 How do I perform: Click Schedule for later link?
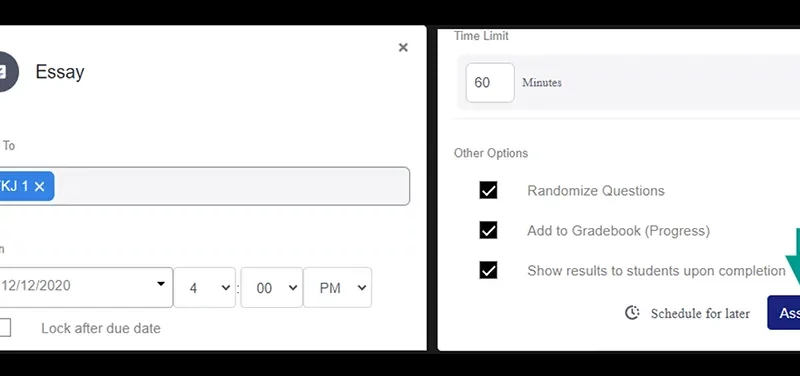pos(700,313)
